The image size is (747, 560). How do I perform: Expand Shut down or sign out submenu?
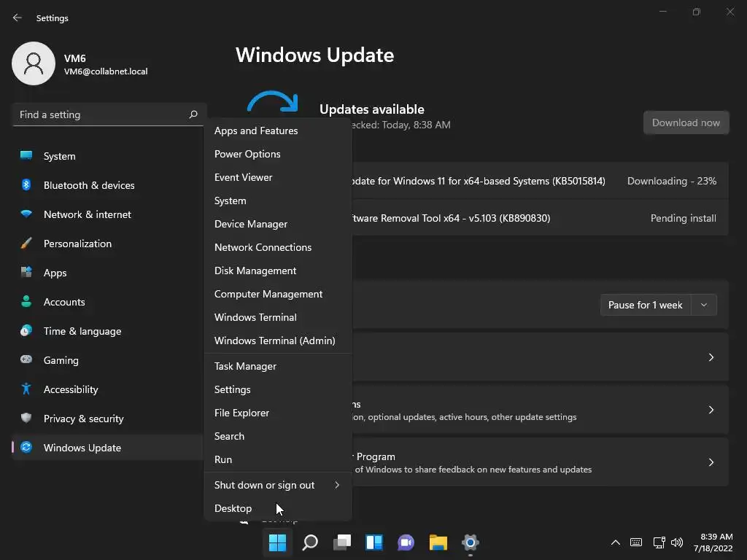coord(278,485)
